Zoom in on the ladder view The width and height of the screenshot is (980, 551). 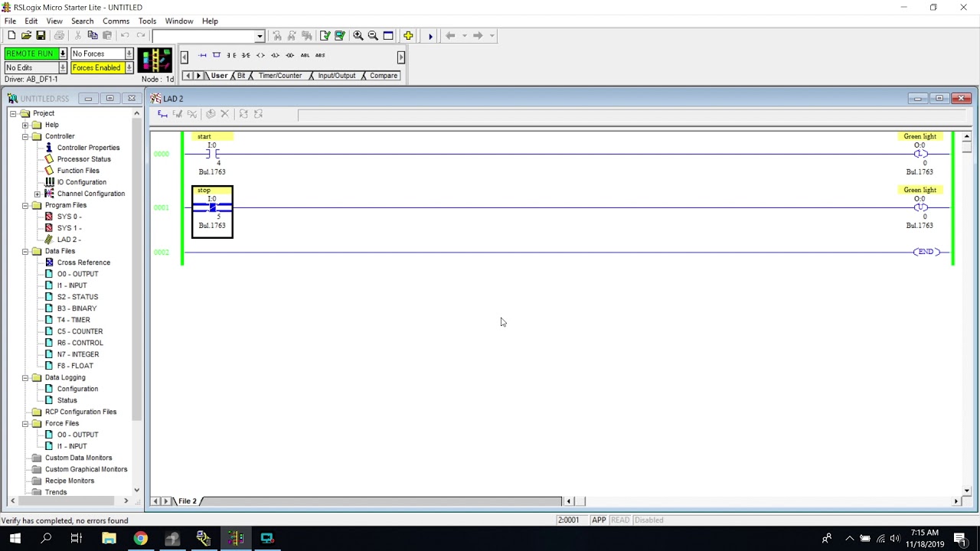coord(358,35)
